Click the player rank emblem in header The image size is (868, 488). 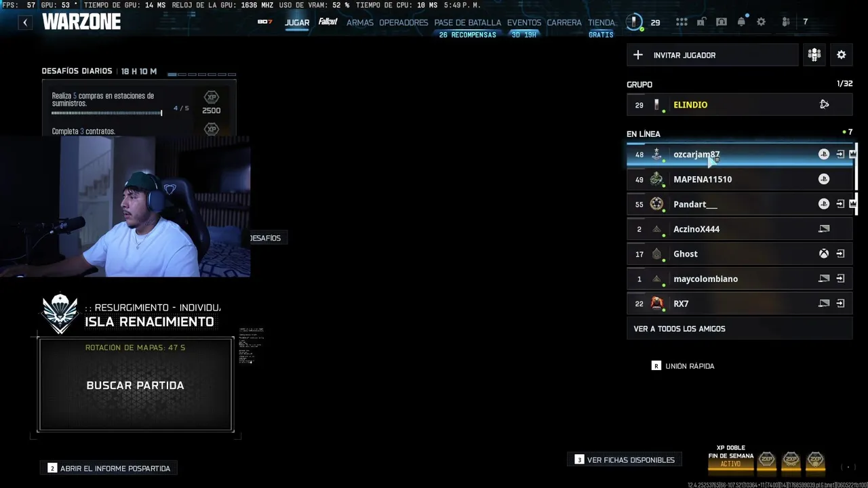[x=634, y=22]
